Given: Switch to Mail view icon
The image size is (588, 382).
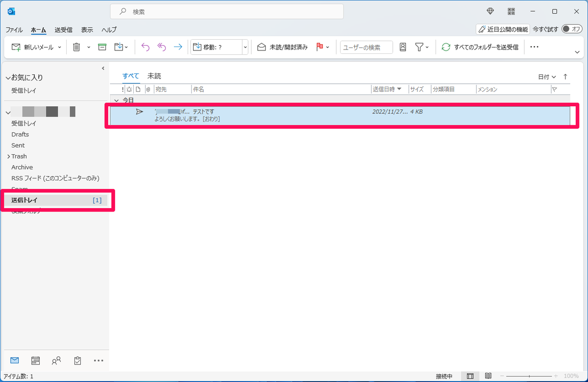Looking at the screenshot, I should [15, 360].
